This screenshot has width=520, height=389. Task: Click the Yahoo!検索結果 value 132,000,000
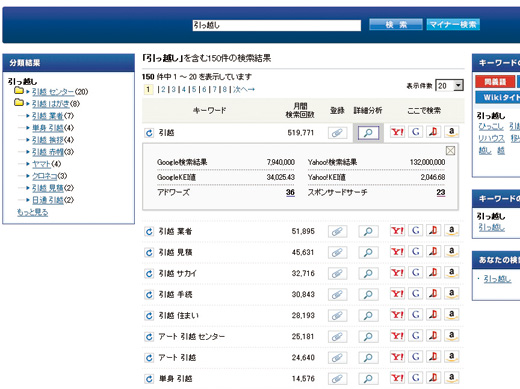click(x=427, y=162)
